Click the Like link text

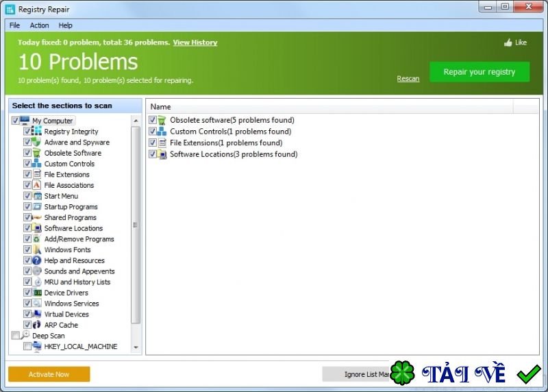(521, 42)
